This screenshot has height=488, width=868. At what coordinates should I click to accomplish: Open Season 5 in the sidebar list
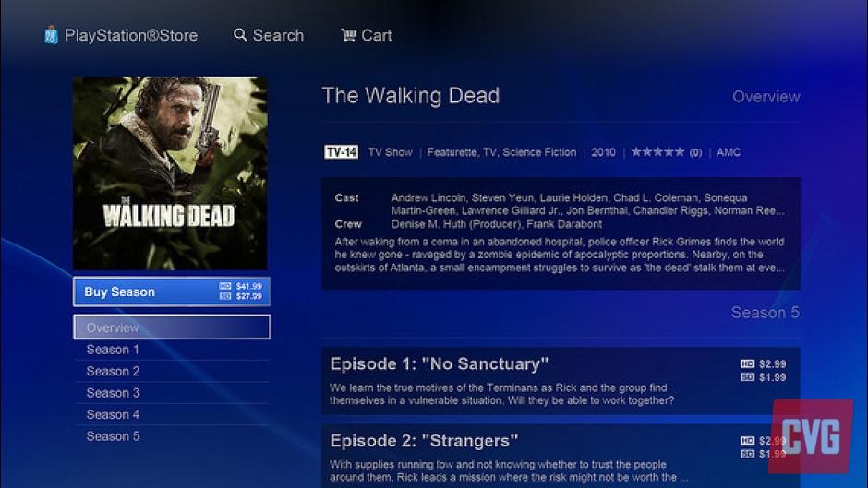point(172,436)
